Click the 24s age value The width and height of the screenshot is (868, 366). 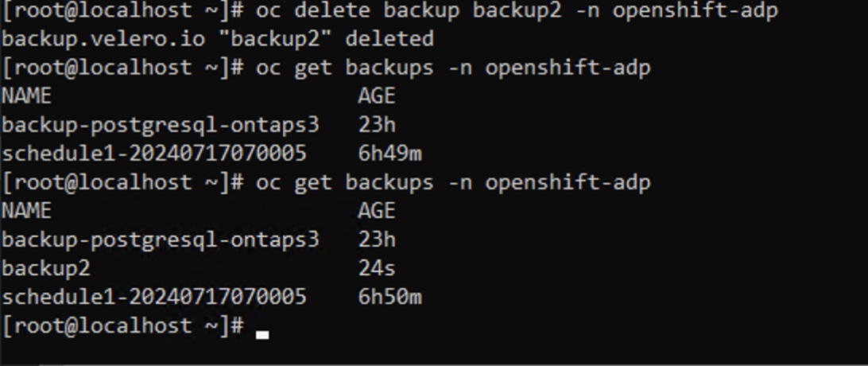click(x=377, y=268)
